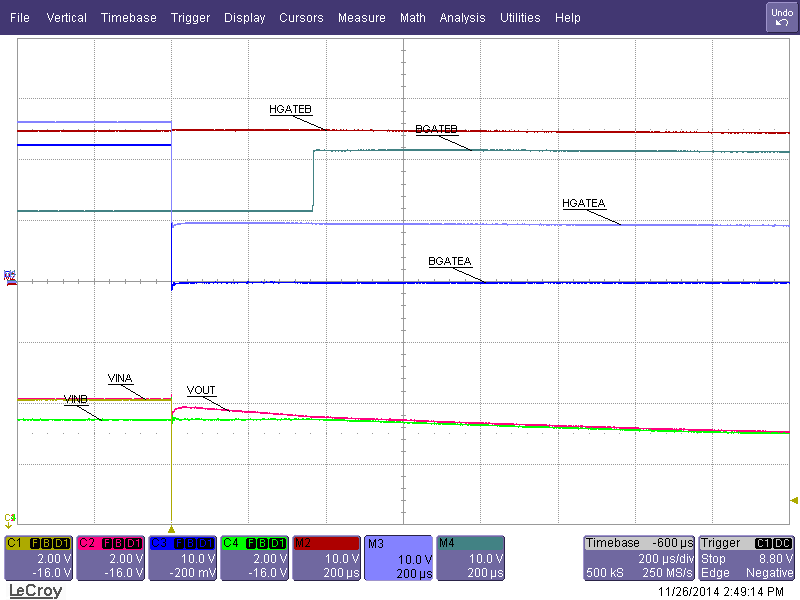
Task: Click the Undo icon in the top corner
Action: click(x=781, y=16)
